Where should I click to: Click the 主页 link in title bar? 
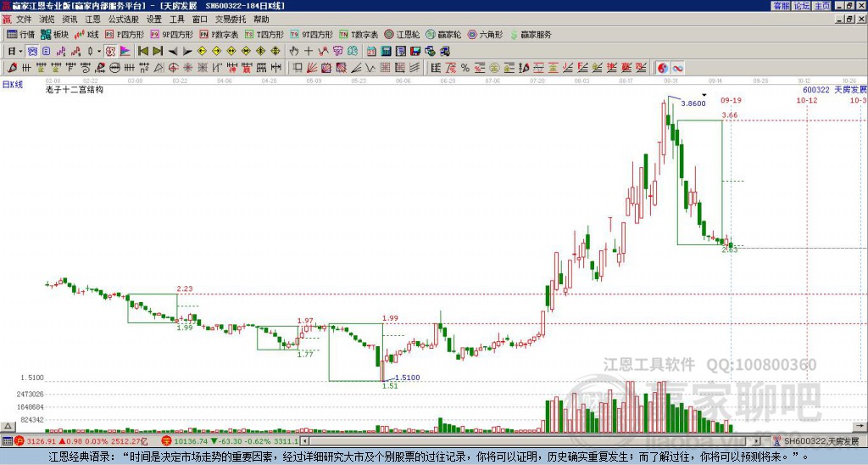click(x=821, y=6)
